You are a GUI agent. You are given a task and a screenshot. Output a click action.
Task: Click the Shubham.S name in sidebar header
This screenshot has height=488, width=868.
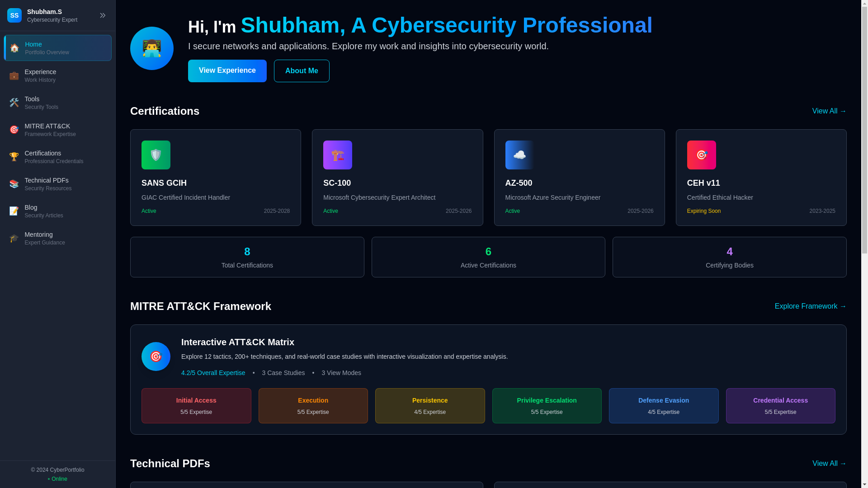44,12
